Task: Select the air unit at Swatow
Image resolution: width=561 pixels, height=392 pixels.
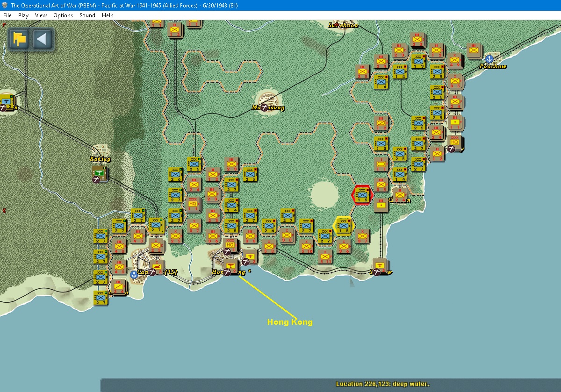Action: (x=381, y=266)
